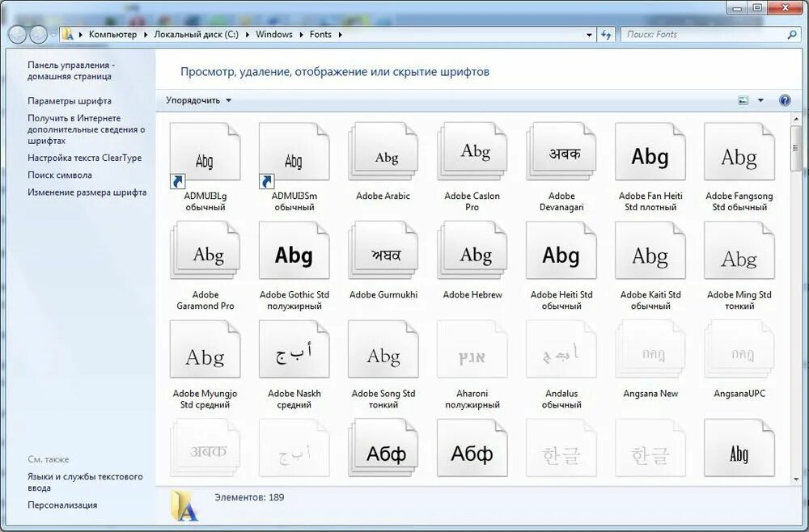Select the Adobe Caslon Pro font icon
This screenshot has height=532, width=809.
(x=472, y=151)
